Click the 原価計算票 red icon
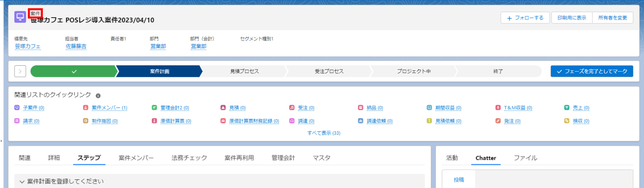644x188 pixels. point(154,121)
